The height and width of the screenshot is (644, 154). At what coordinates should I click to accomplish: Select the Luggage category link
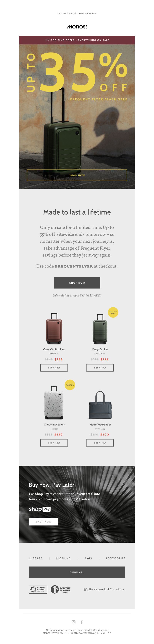36,558
